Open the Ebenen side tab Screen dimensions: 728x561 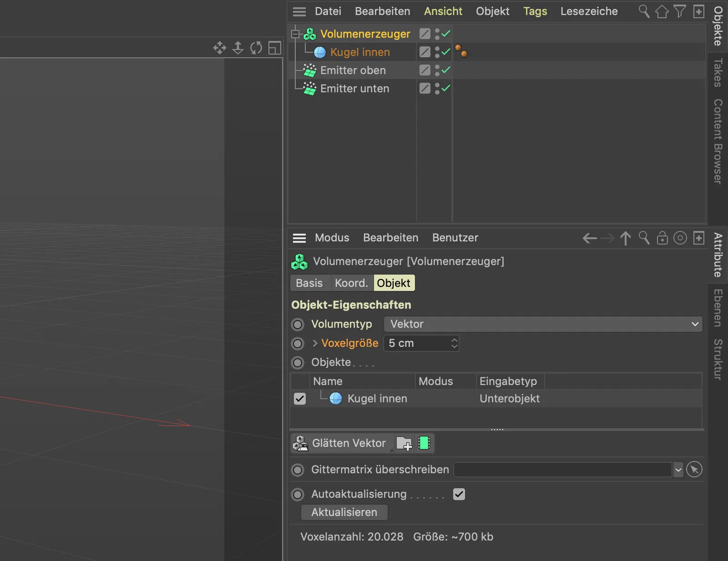[718, 308]
